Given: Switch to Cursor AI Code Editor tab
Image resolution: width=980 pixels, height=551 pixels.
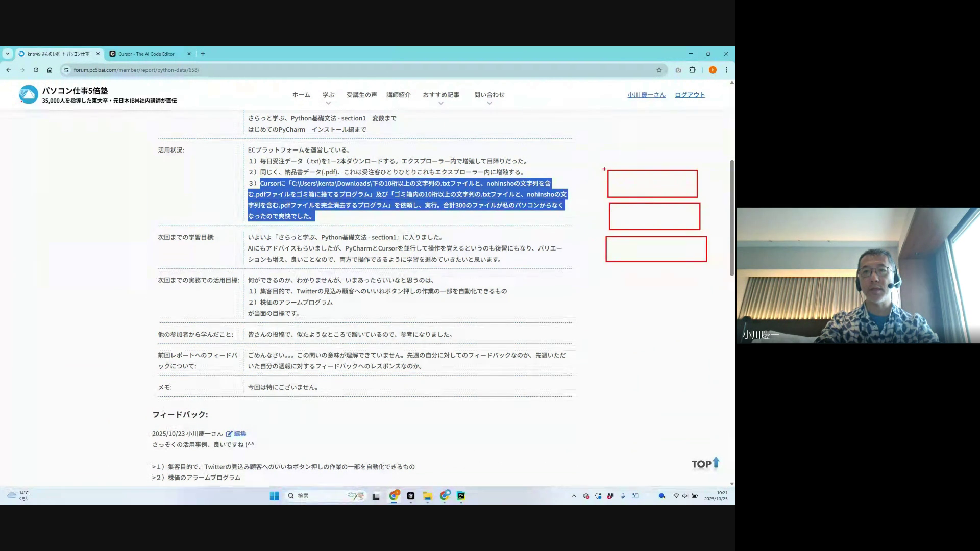Looking at the screenshot, I should click(x=146, y=54).
